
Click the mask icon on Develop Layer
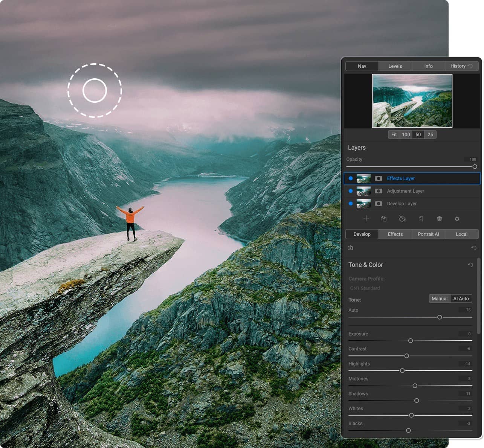tap(379, 204)
